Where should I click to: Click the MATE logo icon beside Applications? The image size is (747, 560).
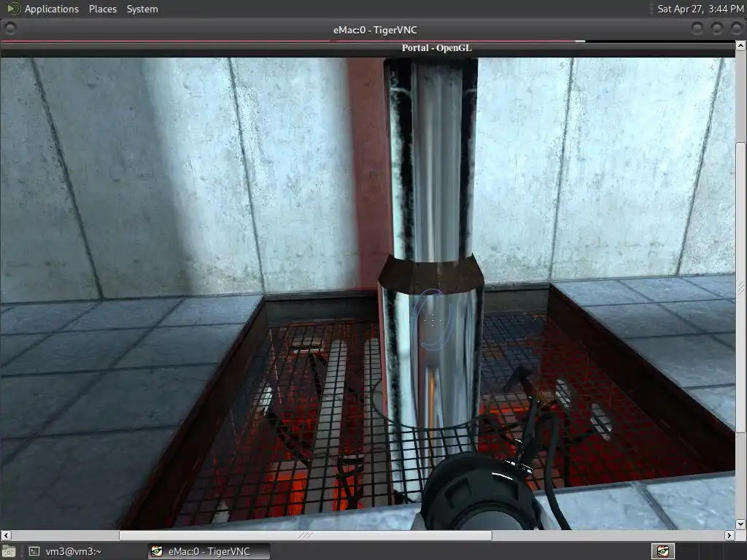coord(14,9)
